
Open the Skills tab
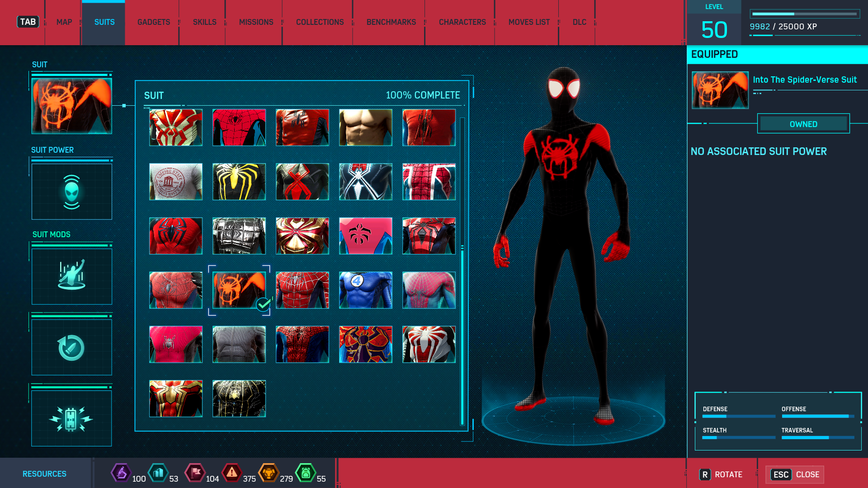[204, 22]
